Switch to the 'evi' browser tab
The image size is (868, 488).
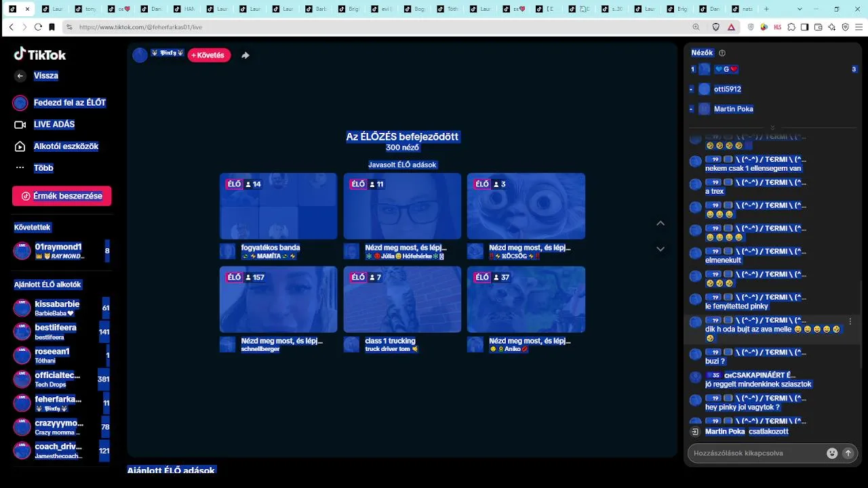pyautogui.click(x=382, y=9)
